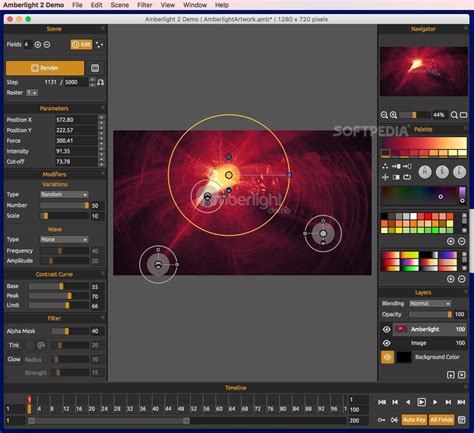Jump to the last frame in the timeline
474x433 pixels.
(x=461, y=402)
